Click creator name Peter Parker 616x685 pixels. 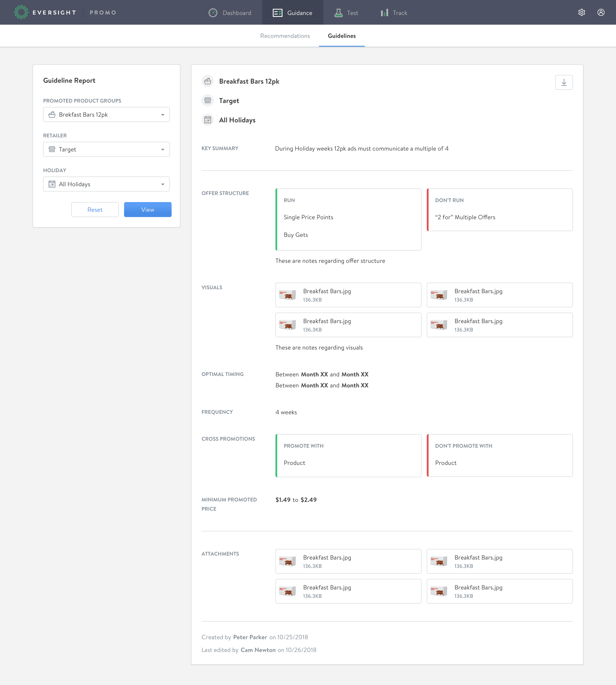coord(250,637)
